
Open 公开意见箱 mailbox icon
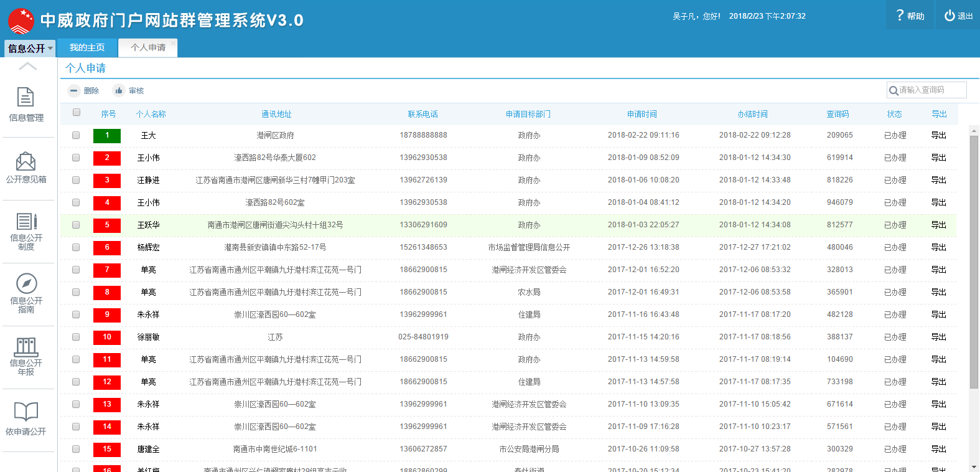26,161
